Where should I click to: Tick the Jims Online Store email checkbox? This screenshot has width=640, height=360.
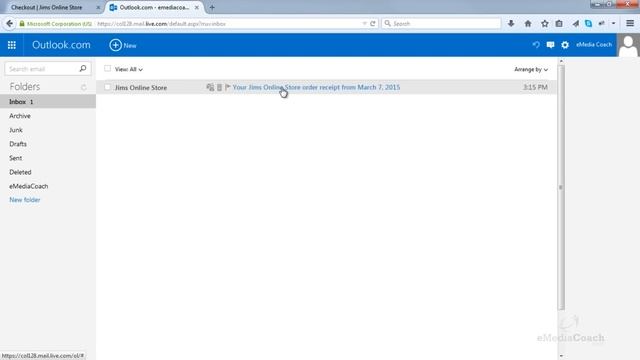[x=107, y=87]
